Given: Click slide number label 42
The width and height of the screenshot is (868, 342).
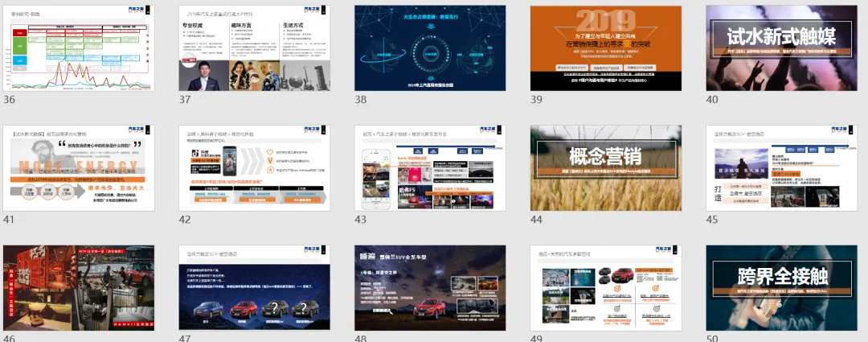Looking at the screenshot, I should pyautogui.click(x=184, y=220).
